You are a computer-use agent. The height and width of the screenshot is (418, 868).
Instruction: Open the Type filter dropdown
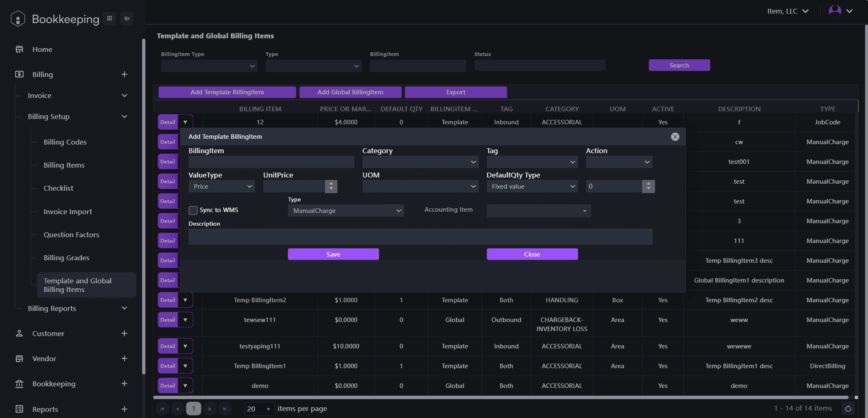point(313,66)
